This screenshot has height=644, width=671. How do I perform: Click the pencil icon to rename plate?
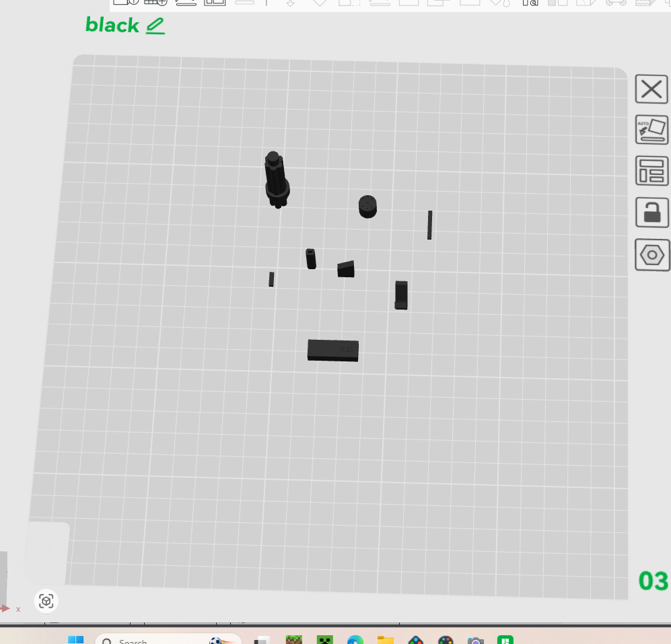pyautogui.click(x=155, y=26)
